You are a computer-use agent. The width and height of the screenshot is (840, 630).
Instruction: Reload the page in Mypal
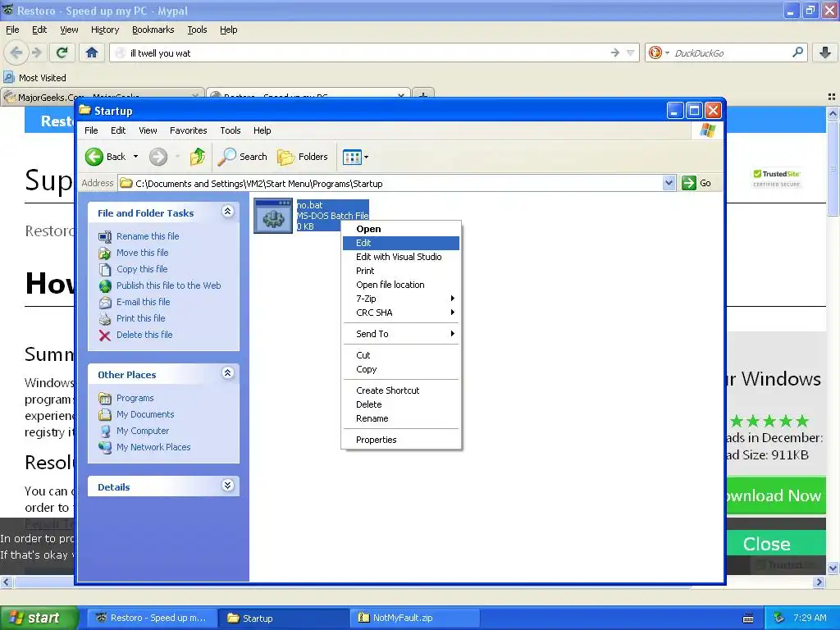(62, 52)
